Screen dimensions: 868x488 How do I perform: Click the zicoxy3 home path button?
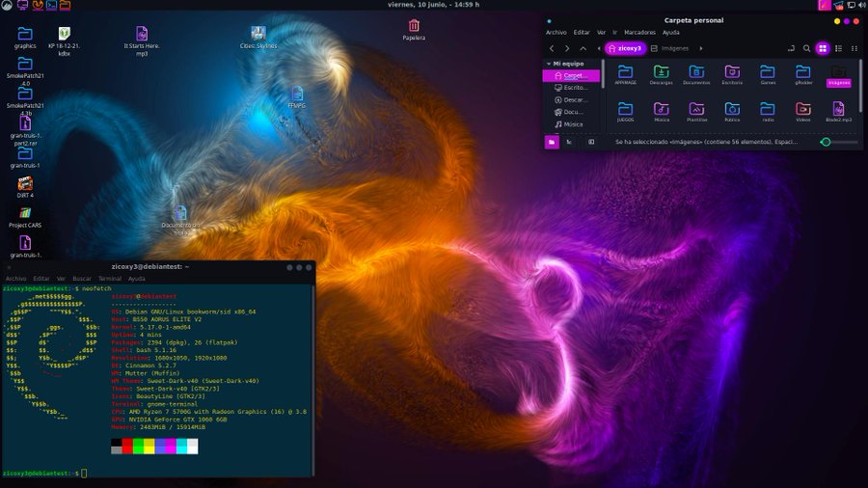pyautogui.click(x=625, y=48)
